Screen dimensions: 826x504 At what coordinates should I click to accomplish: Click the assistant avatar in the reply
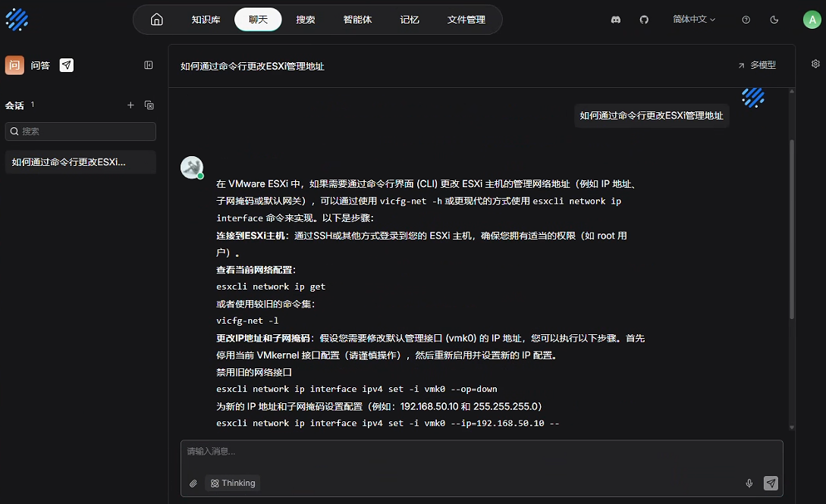click(x=192, y=167)
